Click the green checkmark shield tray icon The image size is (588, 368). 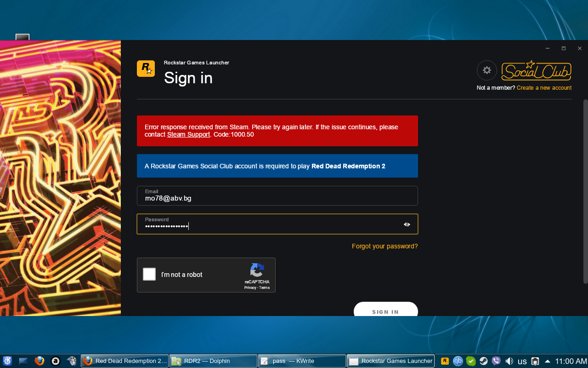pos(470,361)
